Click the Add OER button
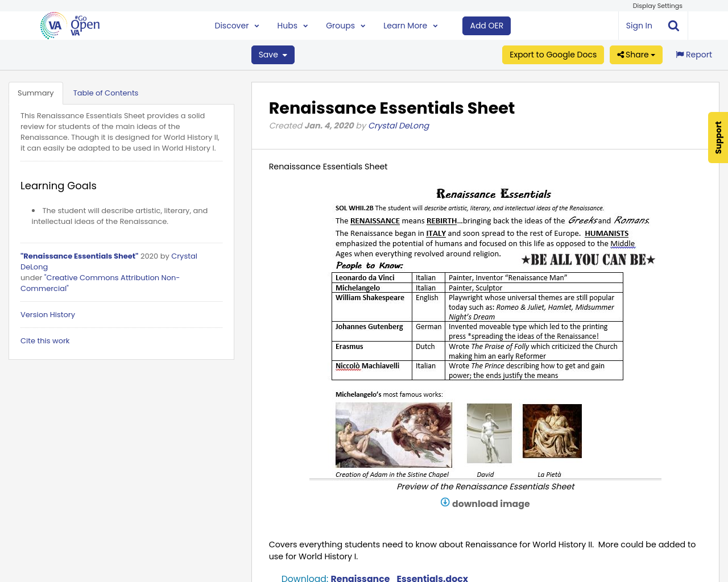Screen dimensions: 728x582 (x=486, y=26)
